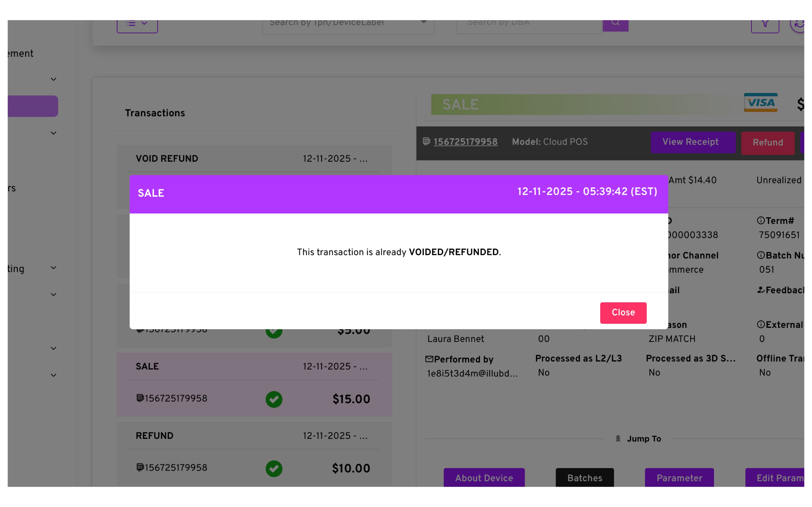Switch to the Batches tab

pos(584,477)
